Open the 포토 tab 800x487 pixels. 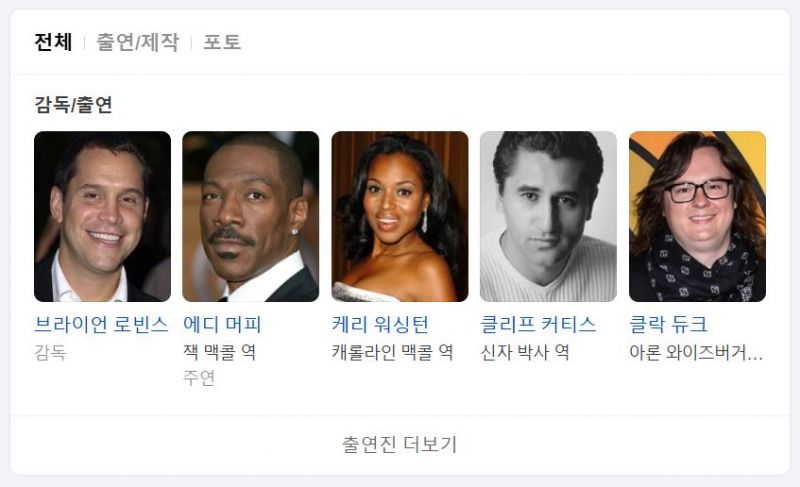pyautogui.click(x=222, y=42)
